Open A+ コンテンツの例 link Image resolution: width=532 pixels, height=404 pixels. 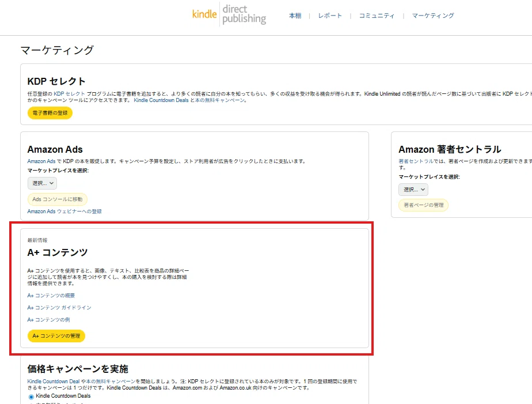tap(48, 320)
